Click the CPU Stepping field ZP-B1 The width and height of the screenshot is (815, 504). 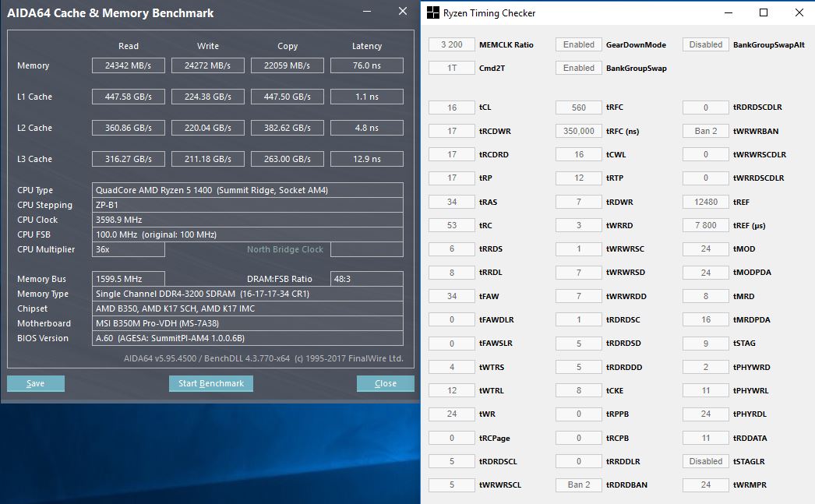click(x=248, y=205)
